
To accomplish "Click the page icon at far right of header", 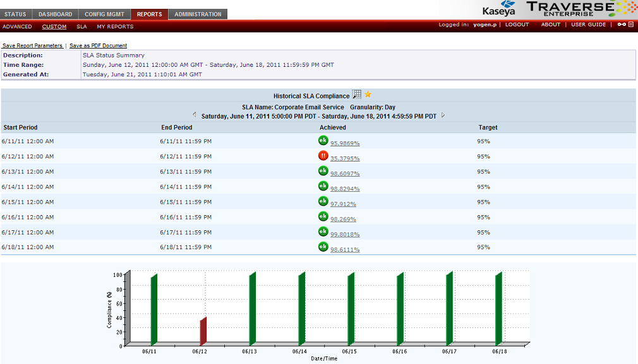I will (x=631, y=25).
